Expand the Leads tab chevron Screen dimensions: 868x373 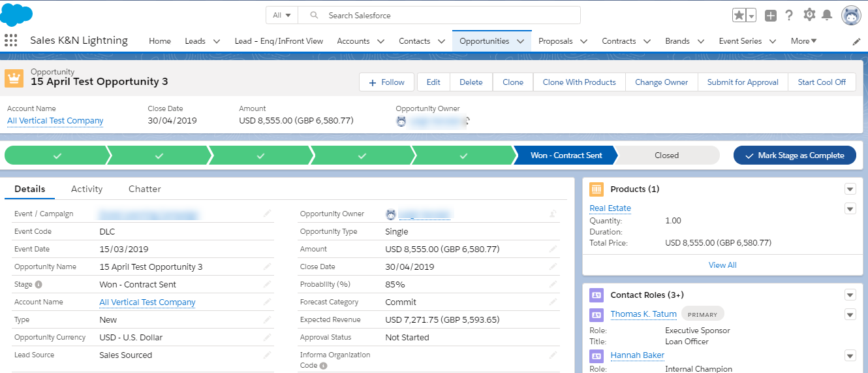tap(217, 41)
